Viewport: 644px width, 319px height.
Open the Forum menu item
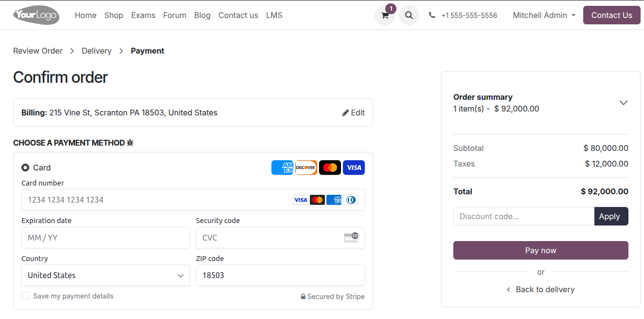click(175, 15)
